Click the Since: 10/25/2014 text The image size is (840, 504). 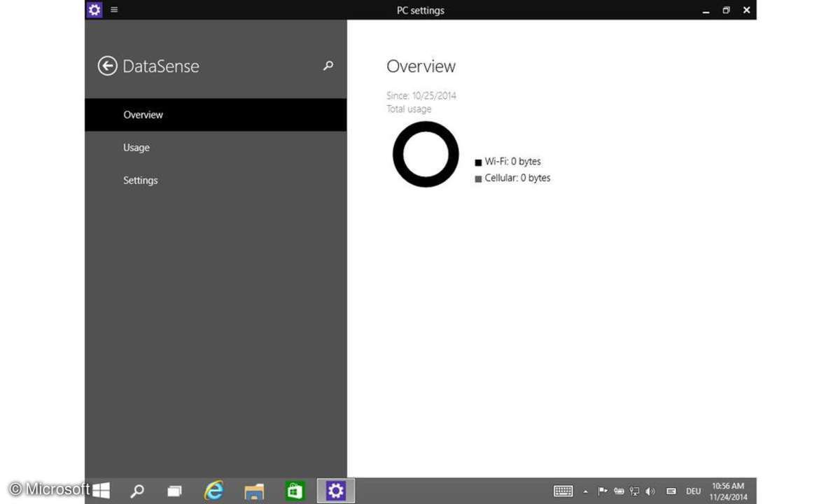421,96
